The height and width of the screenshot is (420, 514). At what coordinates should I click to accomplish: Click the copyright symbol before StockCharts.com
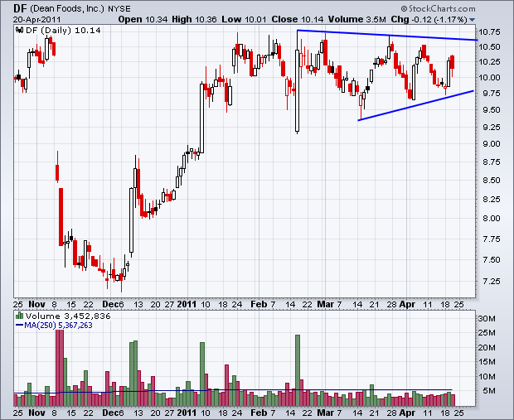click(405, 9)
